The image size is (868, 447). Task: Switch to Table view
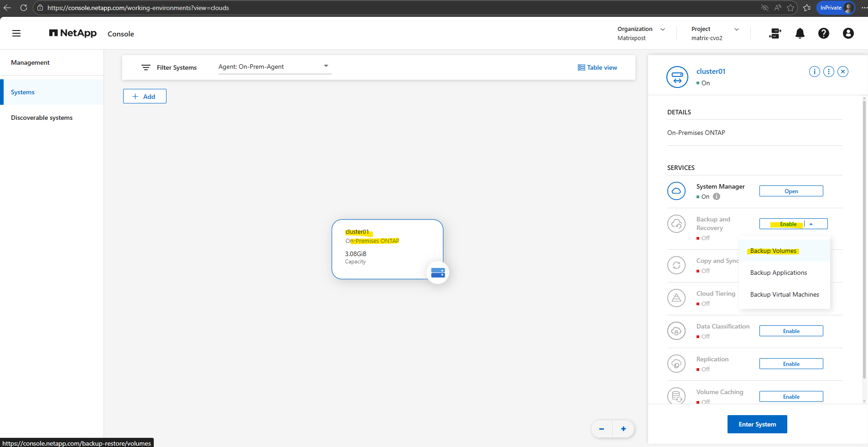click(x=597, y=67)
